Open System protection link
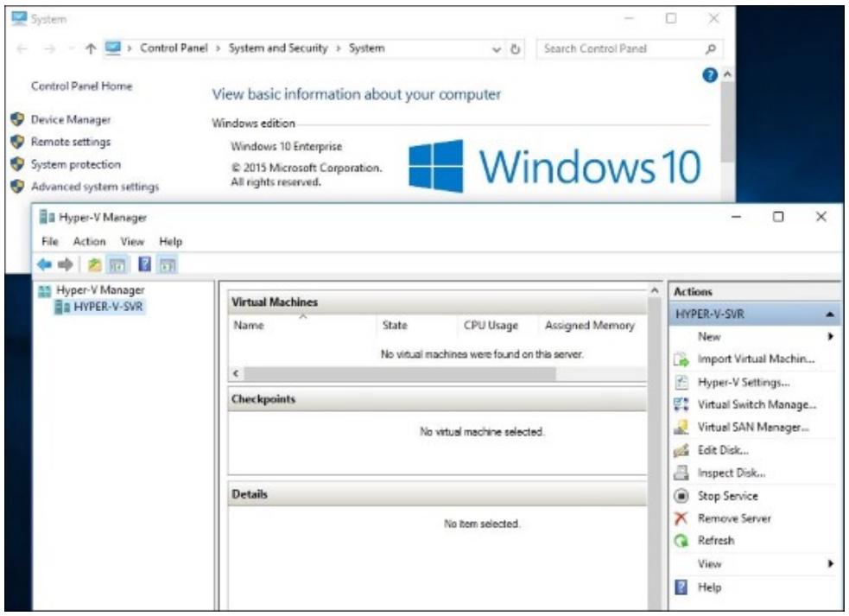 point(76,164)
